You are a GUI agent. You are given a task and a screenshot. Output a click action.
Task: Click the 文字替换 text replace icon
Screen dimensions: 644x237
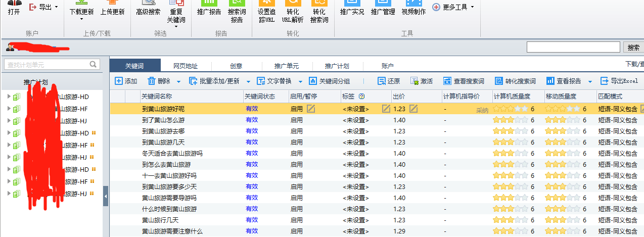tap(261, 81)
